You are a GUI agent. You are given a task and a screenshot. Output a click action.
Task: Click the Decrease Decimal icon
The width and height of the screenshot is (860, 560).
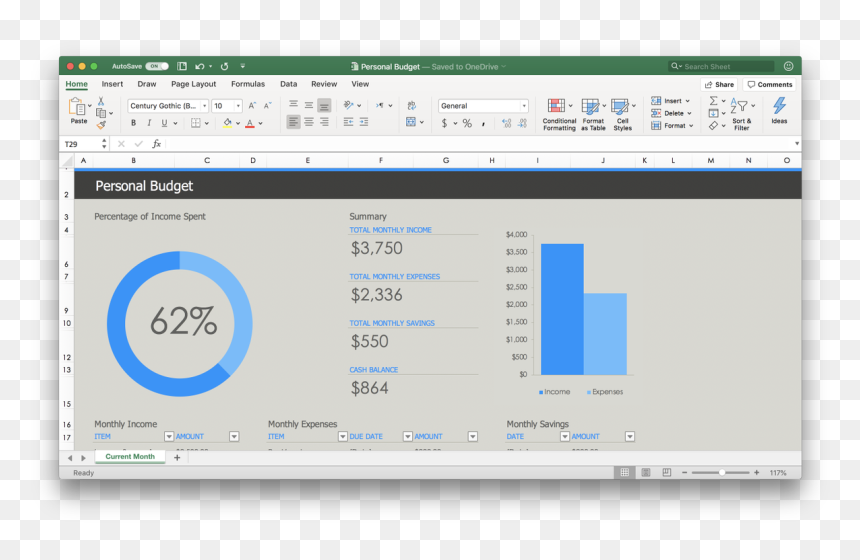coord(523,123)
